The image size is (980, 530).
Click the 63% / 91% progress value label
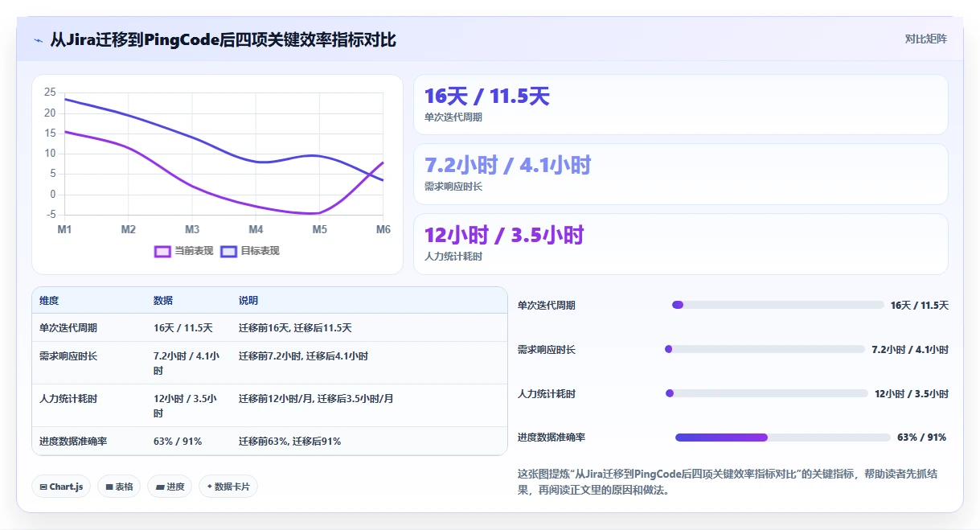(x=921, y=438)
